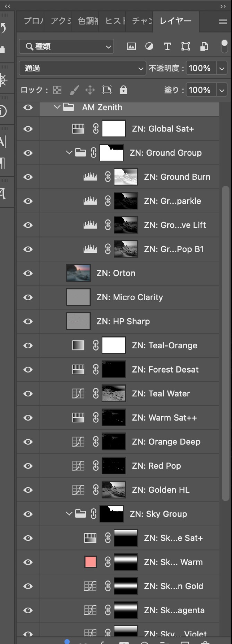
Task: Select hue/saturation icon of ZN: Warm Sat++
Action: 78,418
